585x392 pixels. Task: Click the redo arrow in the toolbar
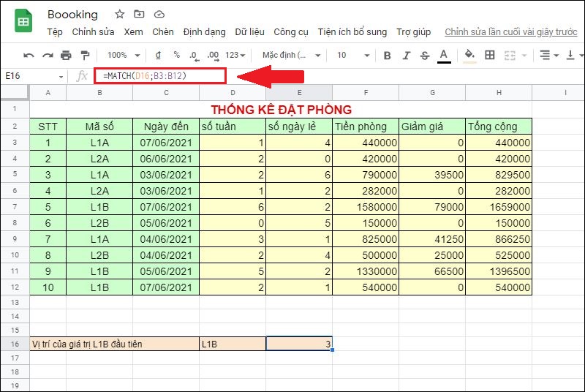(48, 56)
